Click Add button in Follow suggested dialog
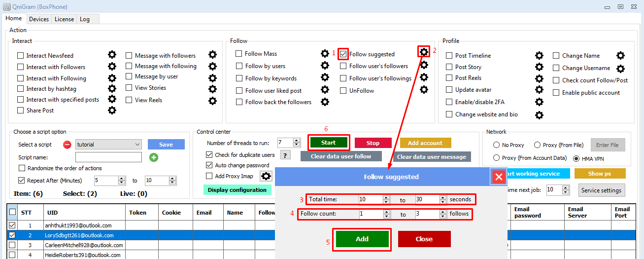This screenshot has width=644, height=259. coord(362,239)
